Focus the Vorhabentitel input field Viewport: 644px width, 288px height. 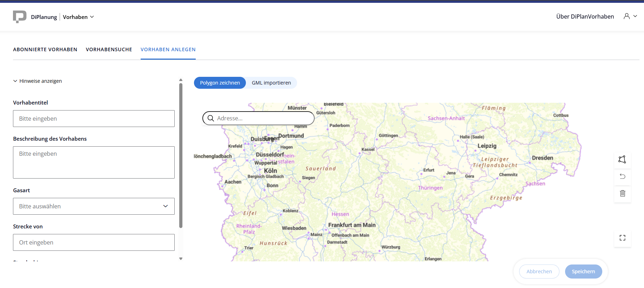click(x=94, y=119)
